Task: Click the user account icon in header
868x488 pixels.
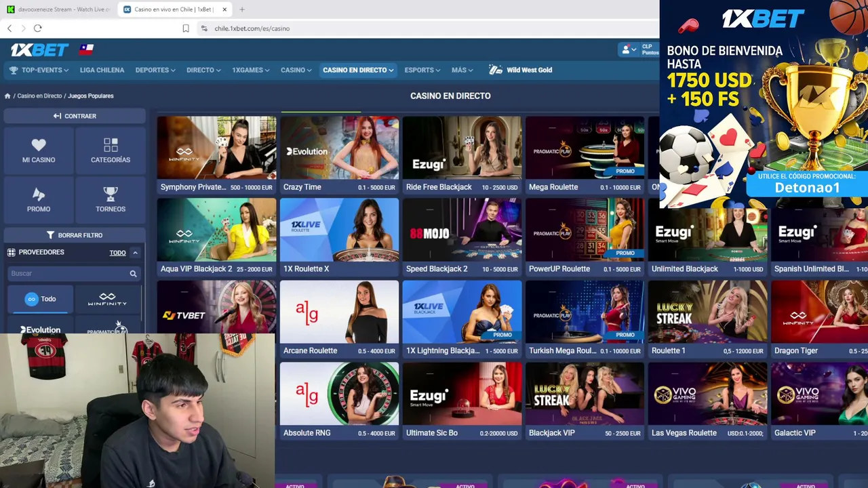Action: tap(626, 49)
